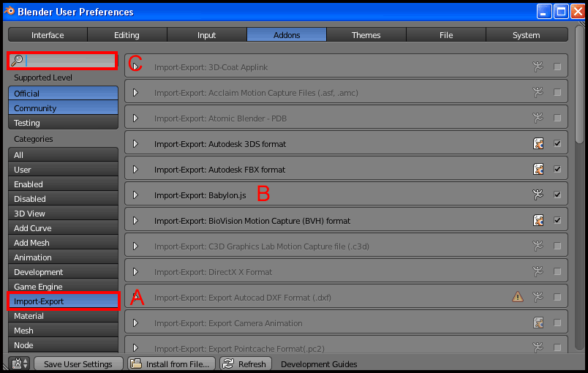Image resolution: width=588 pixels, height=373 pixels.
Task: Expand the BioVision Motion Capture addon details
Action: [x=136, y=220]
